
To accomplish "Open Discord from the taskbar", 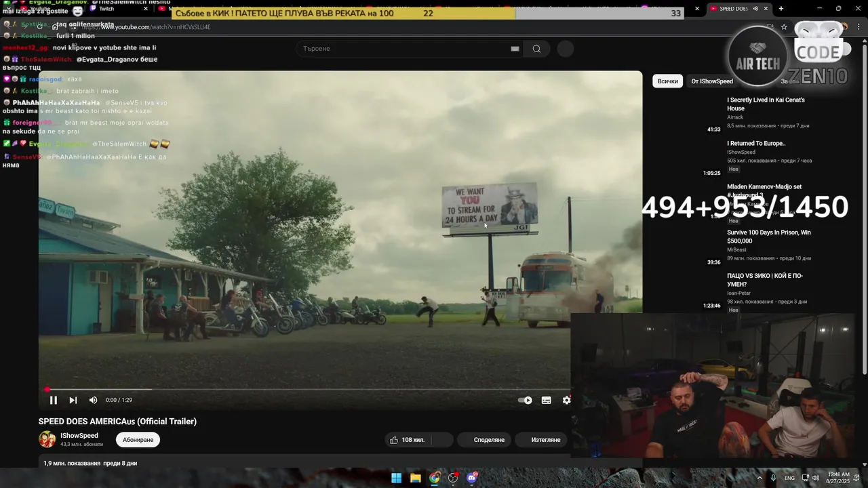I will point(473,478).
